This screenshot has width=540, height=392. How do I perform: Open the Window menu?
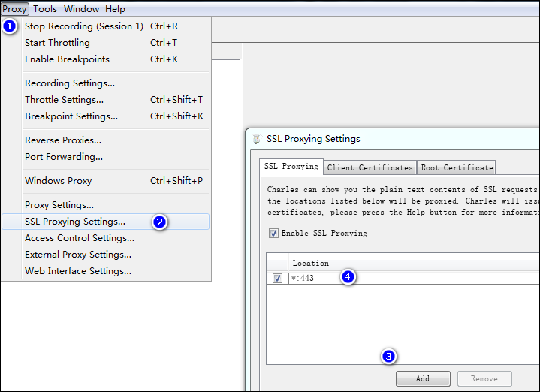(x=81, y=8)
